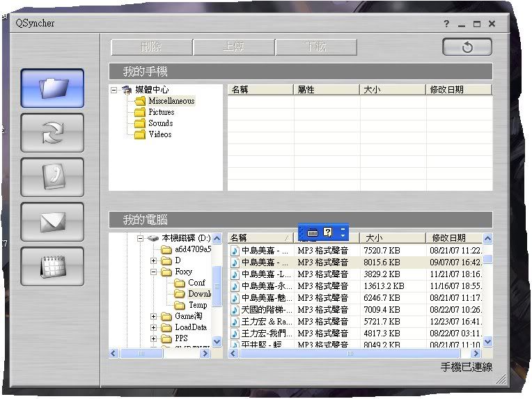Sort computer files by 大小 column
Screen dimensions: 532x399
pos(393,238)
